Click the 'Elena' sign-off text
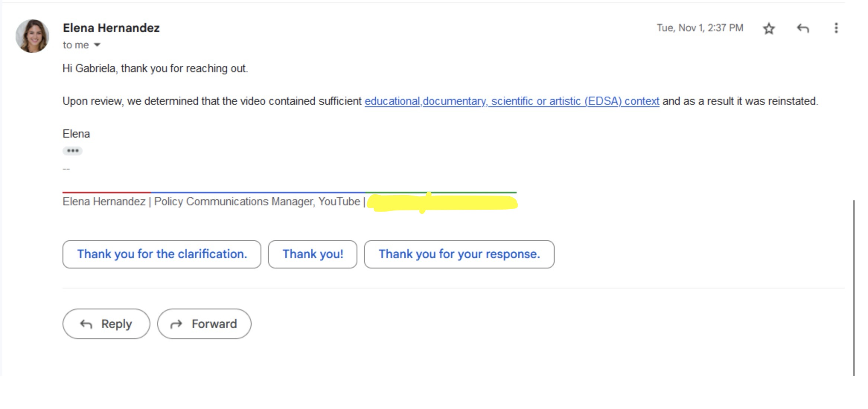 (x=76, y=134)
